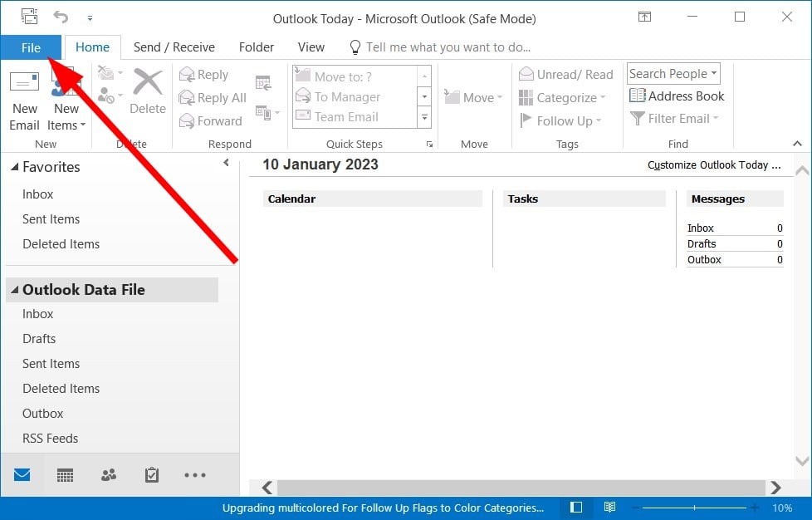
Task: Click the Forward button
Action: pos(211,120)
